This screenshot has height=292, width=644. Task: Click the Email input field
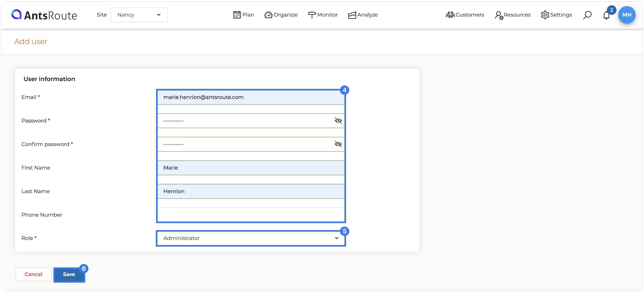click(x=251, y=97)
